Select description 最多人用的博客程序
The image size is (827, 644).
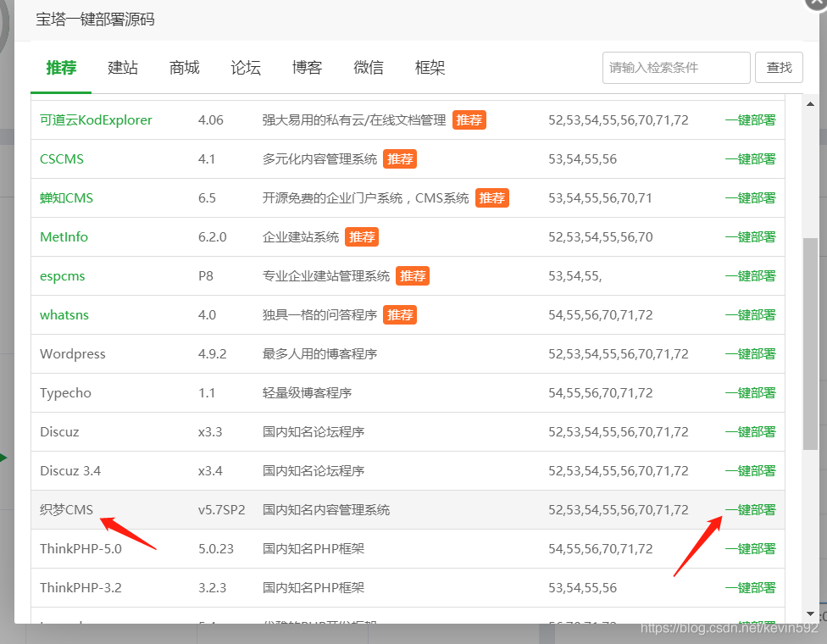click(319, 354)
